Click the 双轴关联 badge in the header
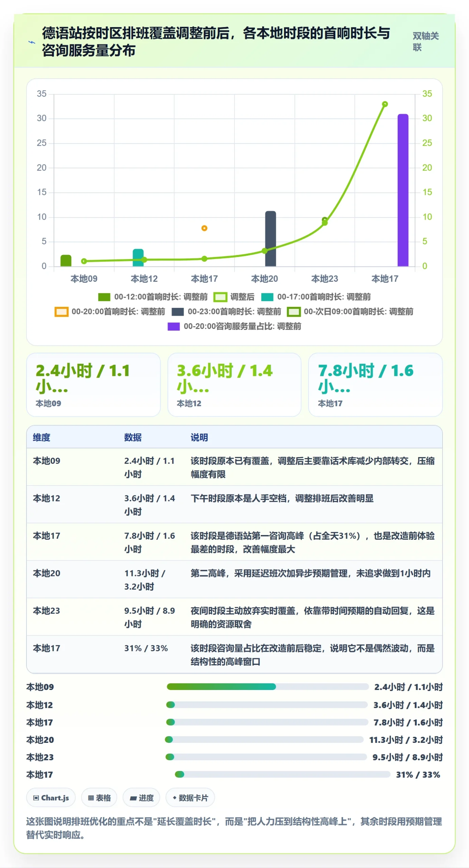Screen dimensions: 469x868 click(x=426, y=41)
